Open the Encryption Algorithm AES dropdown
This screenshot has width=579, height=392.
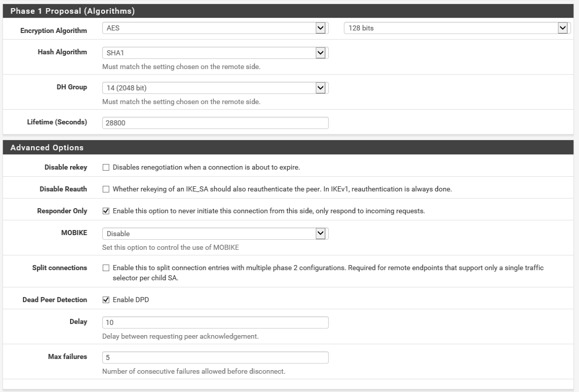click(x=215, y=28)
